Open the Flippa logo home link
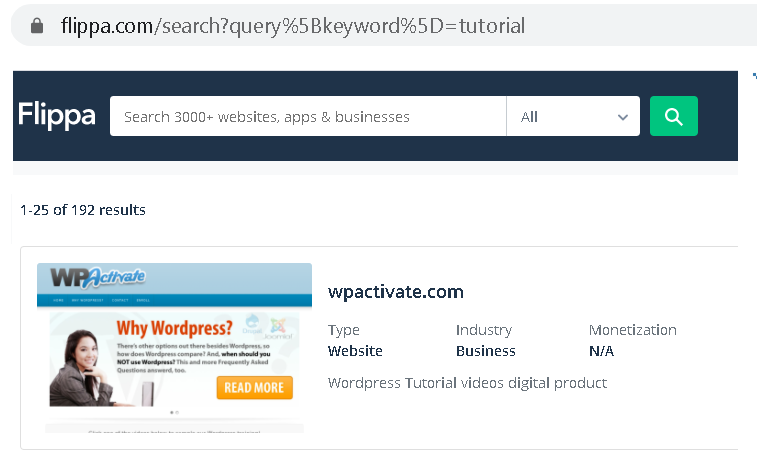 tap(56, 116)
